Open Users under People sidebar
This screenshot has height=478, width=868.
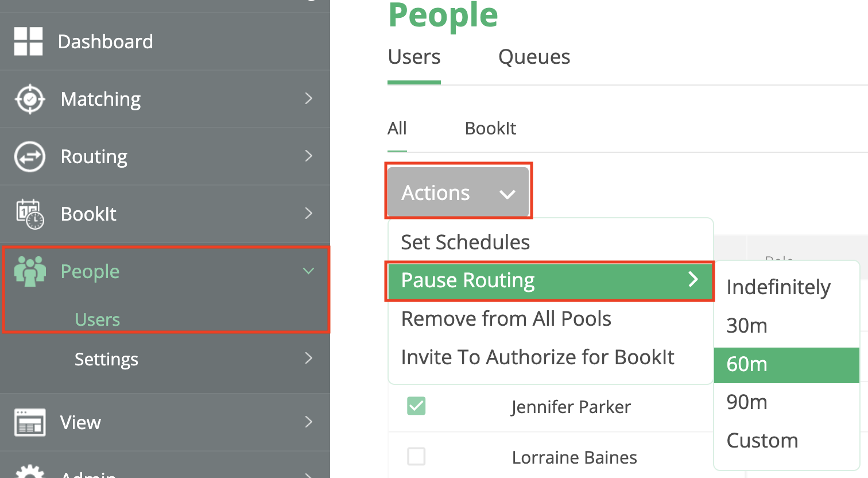tap(98, 319)
